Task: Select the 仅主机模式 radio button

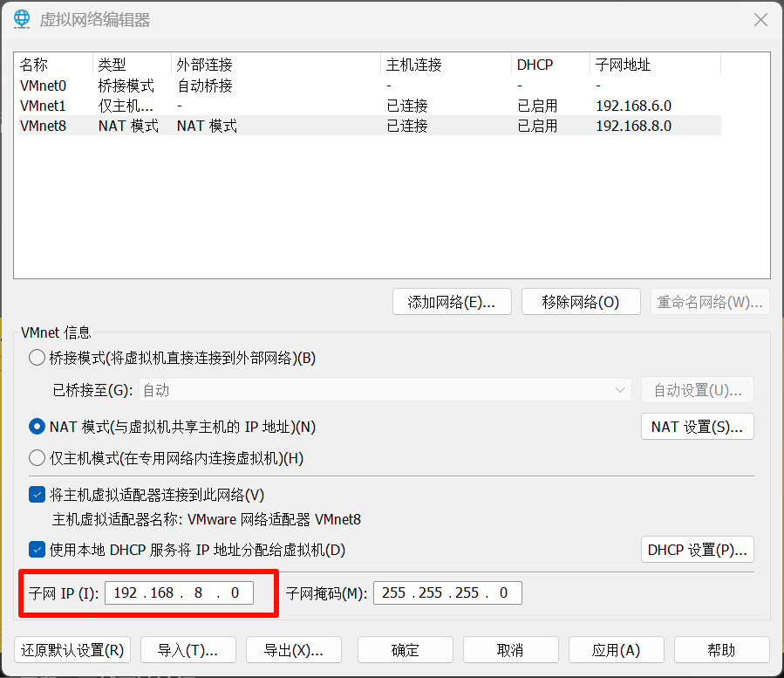Action: click(x=37, y=458)
